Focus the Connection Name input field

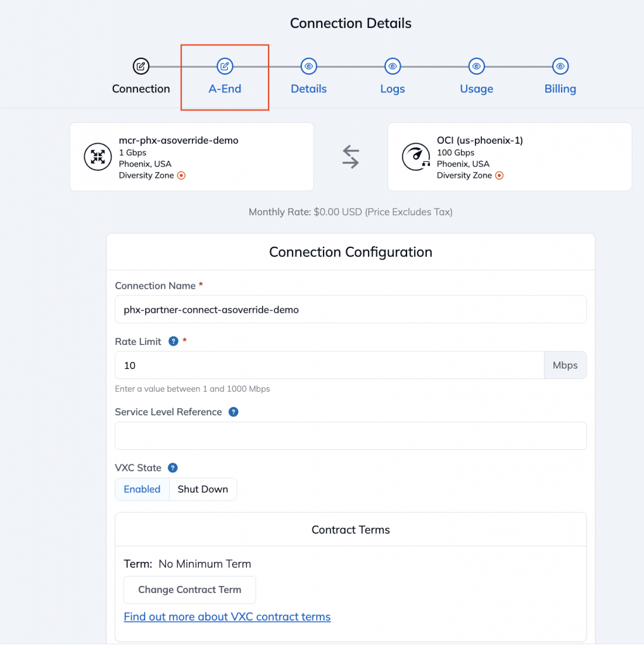tap(351, 309)
